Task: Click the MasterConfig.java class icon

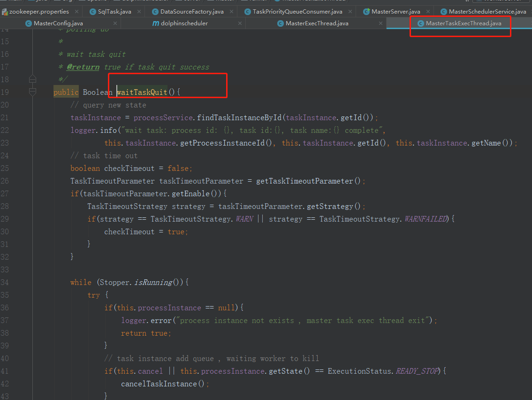Action: click(x=29, y=23)
